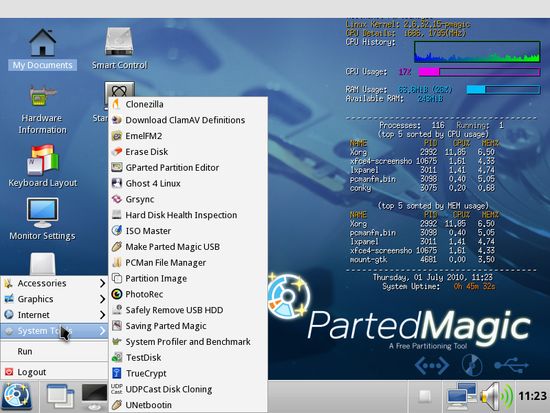Select Run from the start menu
Image resolution: width=550 pixels, height=413 pixels.
[x=54, y=351]
